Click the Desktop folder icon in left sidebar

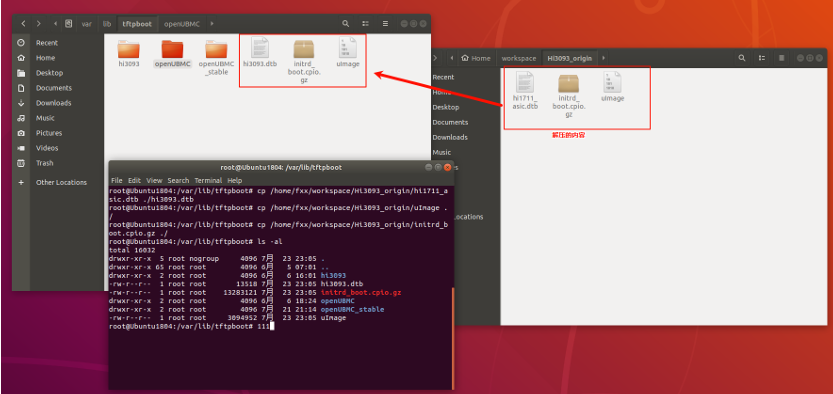[21, 73]
